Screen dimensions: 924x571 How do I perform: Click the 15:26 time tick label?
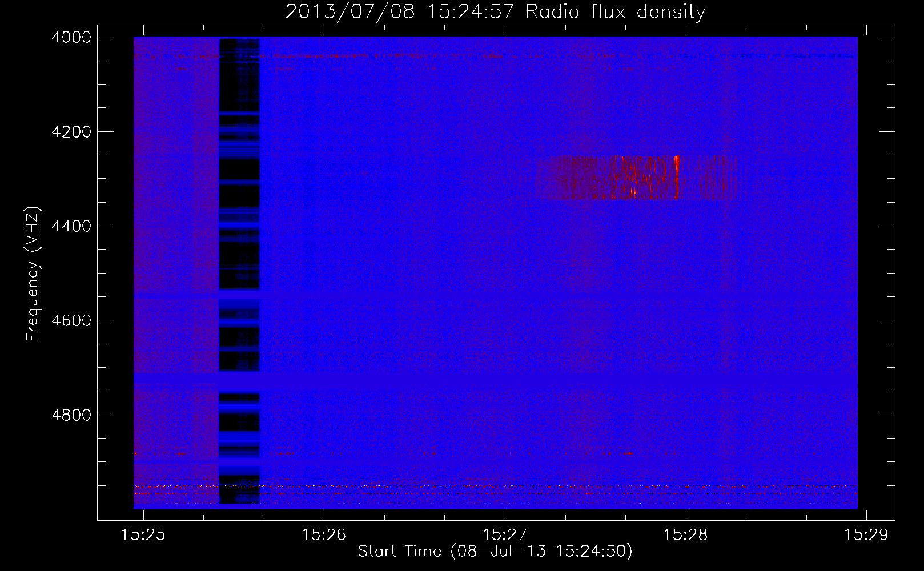click(324, 534)
